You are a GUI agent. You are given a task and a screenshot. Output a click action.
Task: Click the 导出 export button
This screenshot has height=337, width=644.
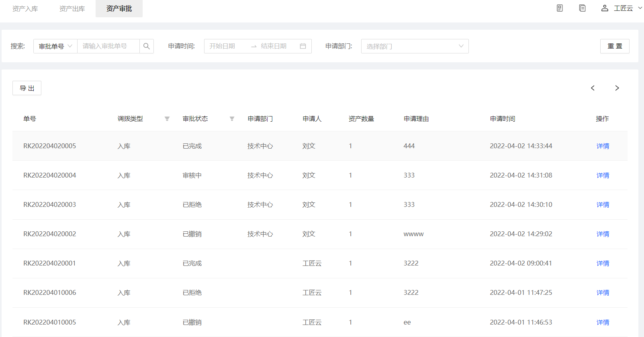27,88
